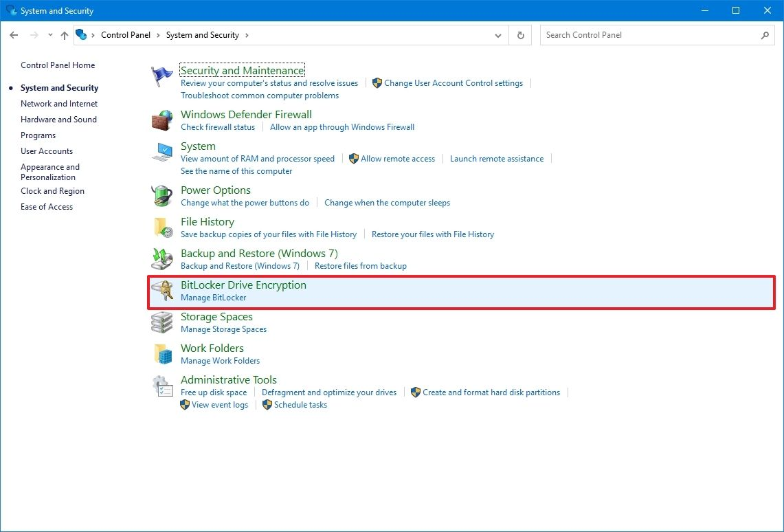Select the System and Security breadcrumb
The image size is (784, 532).
(203, 35)
